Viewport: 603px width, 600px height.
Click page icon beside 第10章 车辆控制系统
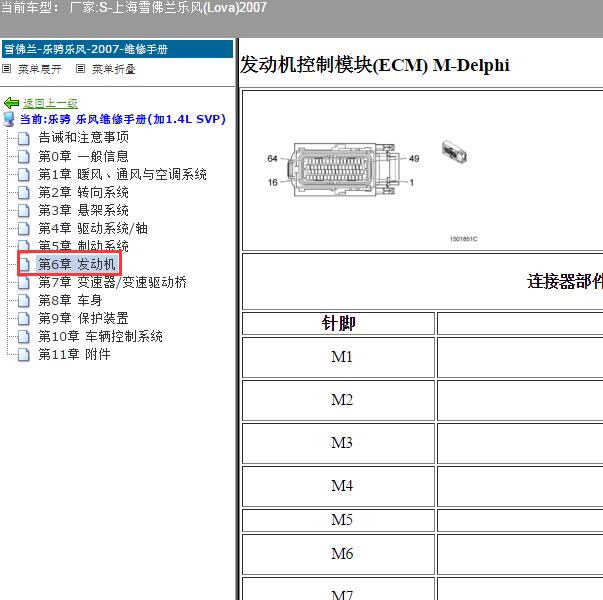pos(24,337)
